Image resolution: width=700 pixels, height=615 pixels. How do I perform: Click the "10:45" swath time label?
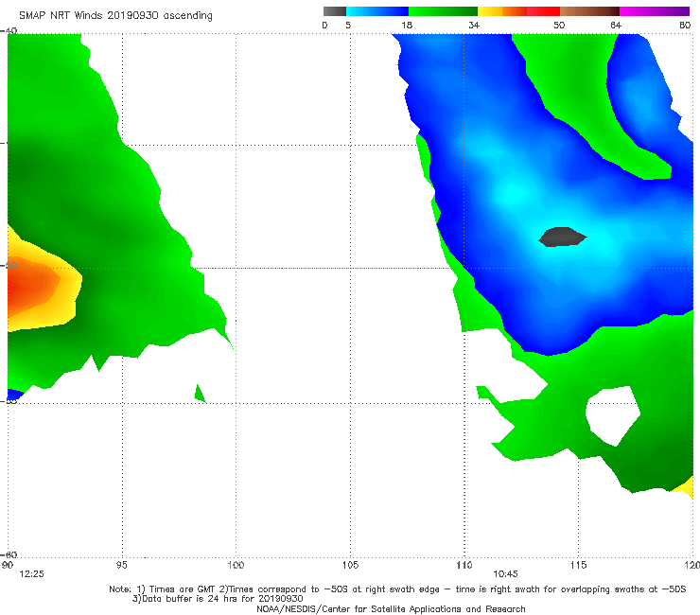point(505,574)
